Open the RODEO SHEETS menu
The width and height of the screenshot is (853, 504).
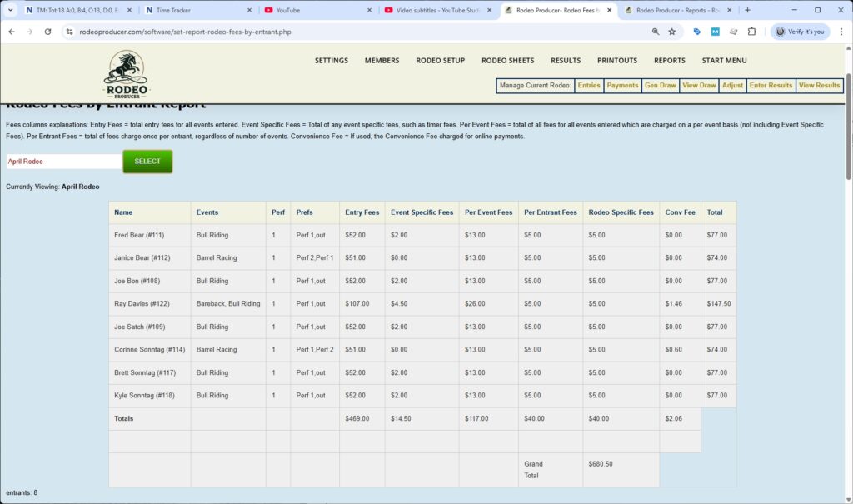507,60
